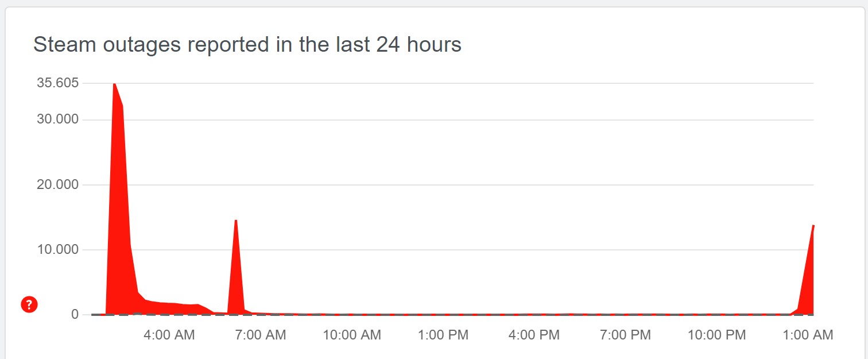
Task: Click the chart title about Steam outages
Action: (247, 44)
